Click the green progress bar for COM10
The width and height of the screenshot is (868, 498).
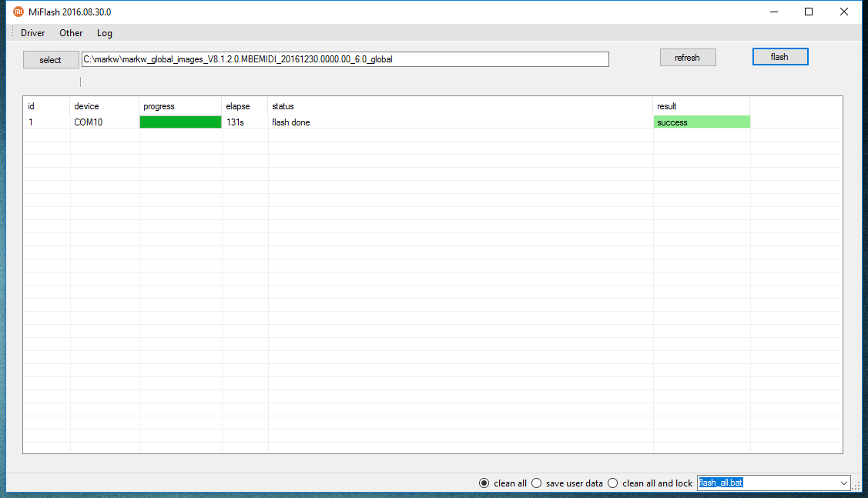tap(180, 122)
